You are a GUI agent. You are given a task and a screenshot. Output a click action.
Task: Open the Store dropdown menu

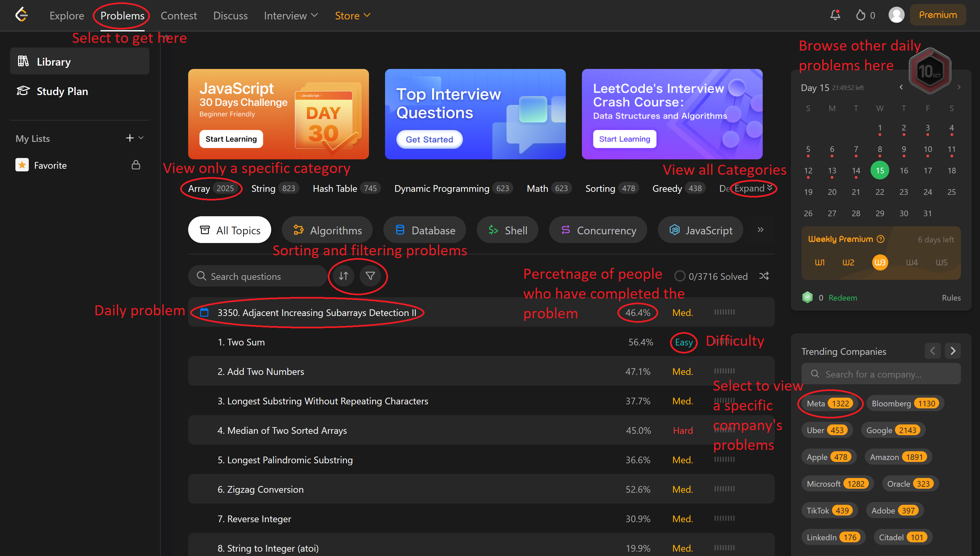tap(353, 15)
